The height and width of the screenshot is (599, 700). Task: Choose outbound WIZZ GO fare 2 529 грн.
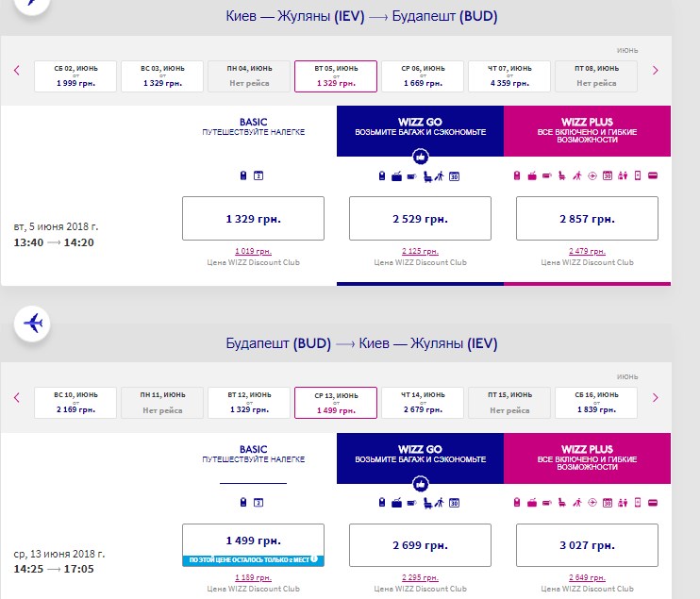420,219
